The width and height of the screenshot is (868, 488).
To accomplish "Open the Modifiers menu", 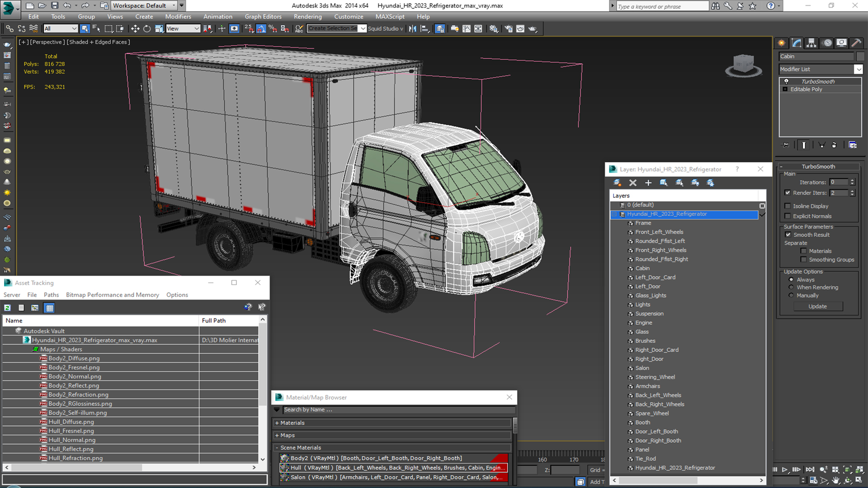I will 178,17.
